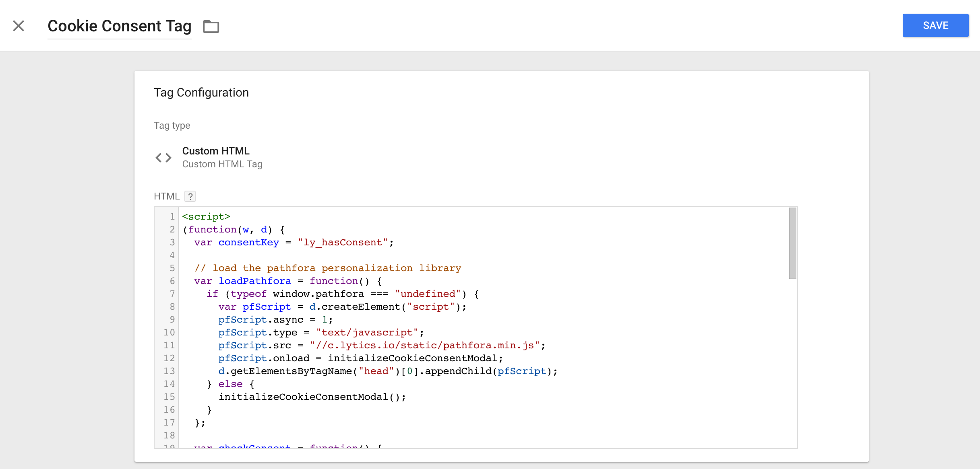The height and width of the screenshot is (469, 980).
Task: Click the opening script tag on line 1
Action: point(206,217)
